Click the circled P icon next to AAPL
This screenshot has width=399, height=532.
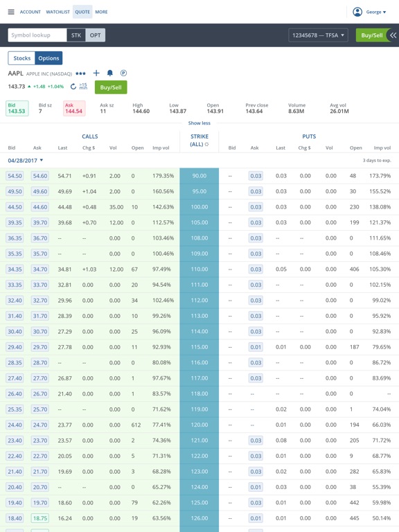click(x=123, y=73)
